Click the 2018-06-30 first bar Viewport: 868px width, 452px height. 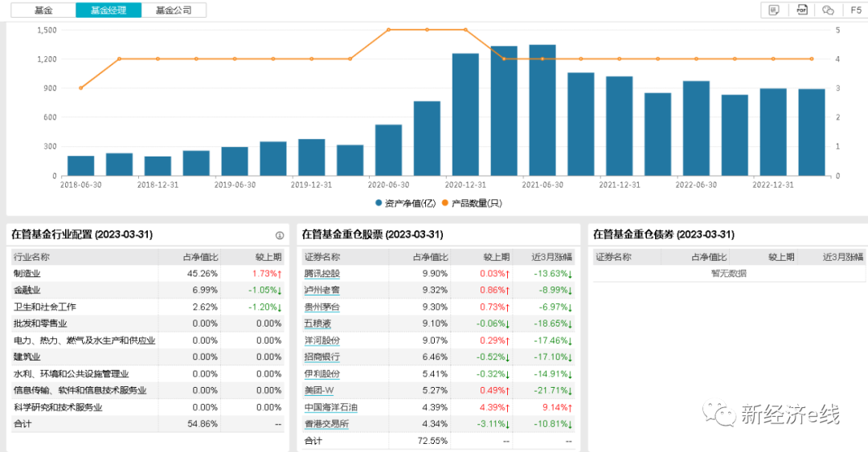tap(81, 166)
